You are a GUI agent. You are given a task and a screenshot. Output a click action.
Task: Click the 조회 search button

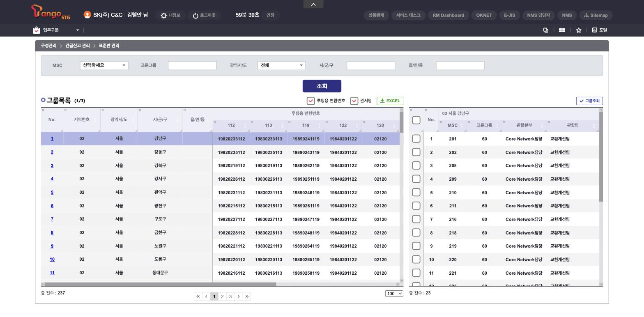pyautogui.click(x=322, y=86)
